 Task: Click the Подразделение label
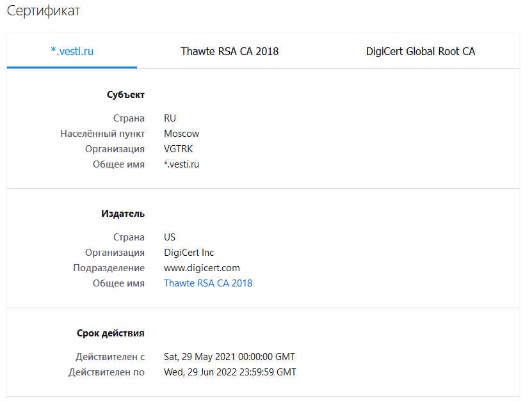tap(109, 268)
